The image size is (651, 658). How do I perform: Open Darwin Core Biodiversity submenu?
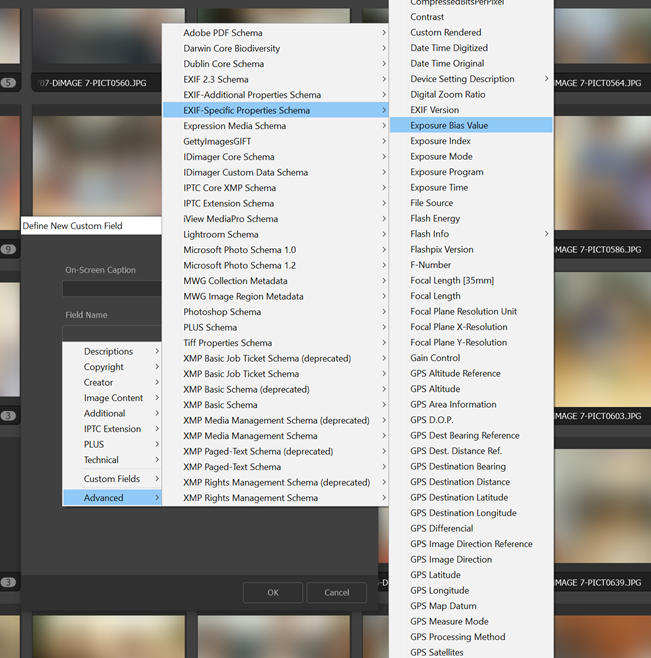(x=275, y=48)
